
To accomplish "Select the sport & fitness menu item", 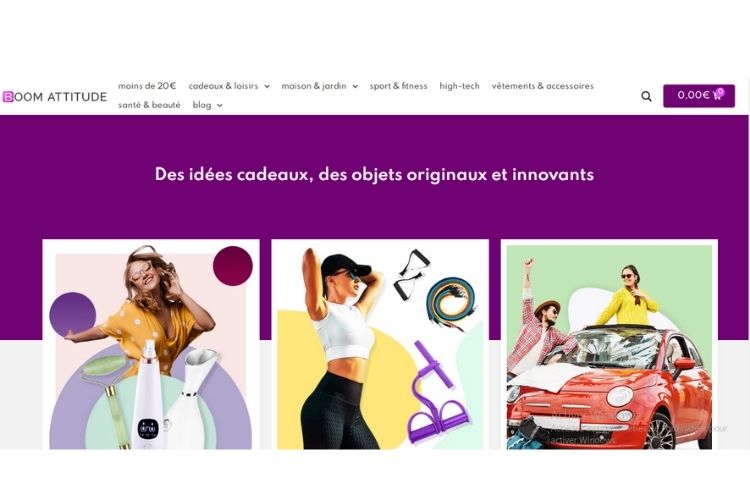I will pyautogui.click(x=398, y=86).
